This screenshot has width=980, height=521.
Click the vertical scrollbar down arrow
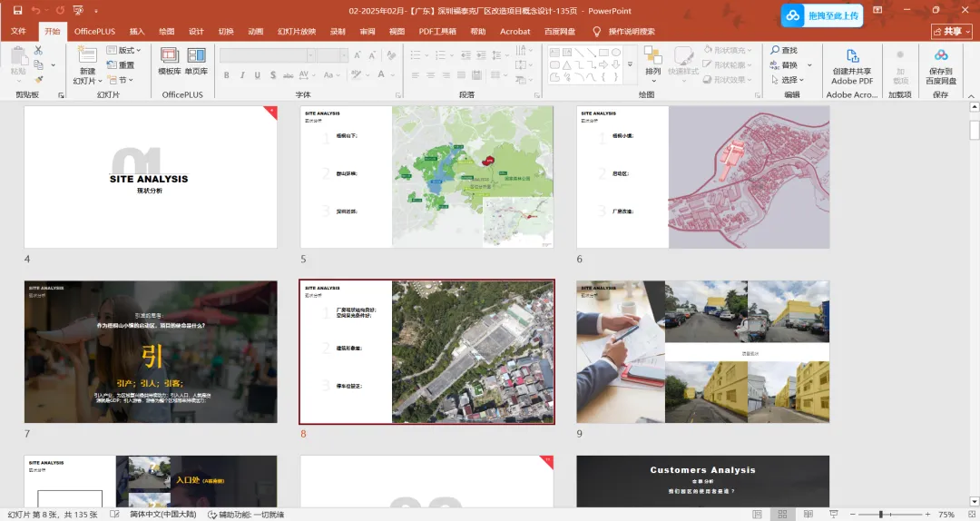(x=974, y=502)
